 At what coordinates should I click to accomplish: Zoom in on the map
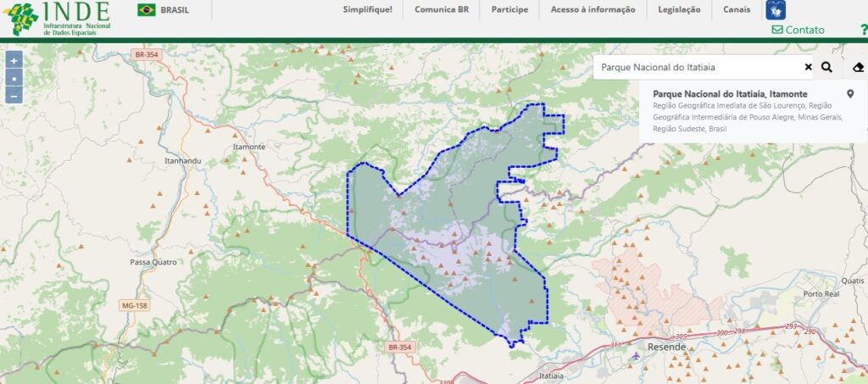[14, 60]
